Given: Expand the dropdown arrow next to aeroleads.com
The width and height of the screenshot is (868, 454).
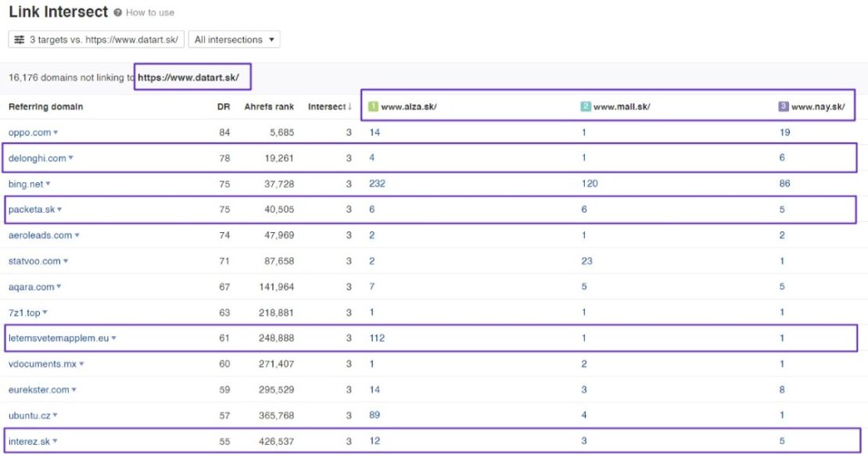Looking at the screenshot, I should [x=77, y=235].
